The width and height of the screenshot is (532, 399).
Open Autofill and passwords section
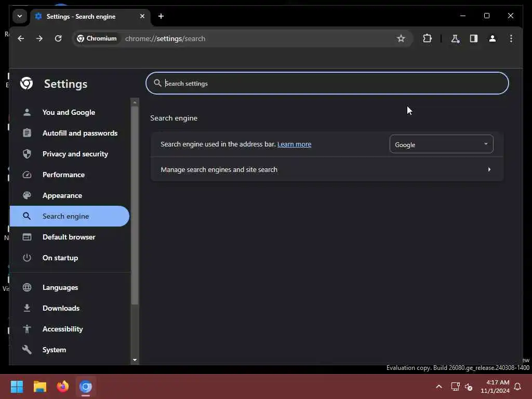coord(70,133)
